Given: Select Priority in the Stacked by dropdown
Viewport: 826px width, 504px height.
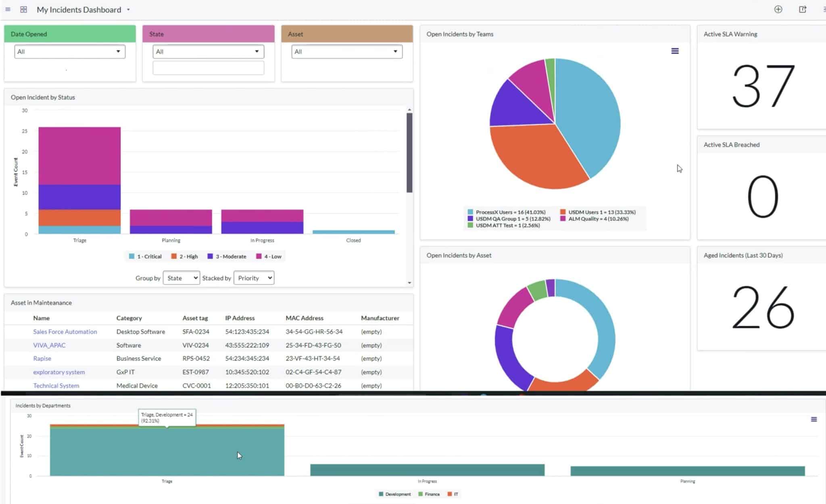Looking at the screenshot, I should tap(254, 278).
